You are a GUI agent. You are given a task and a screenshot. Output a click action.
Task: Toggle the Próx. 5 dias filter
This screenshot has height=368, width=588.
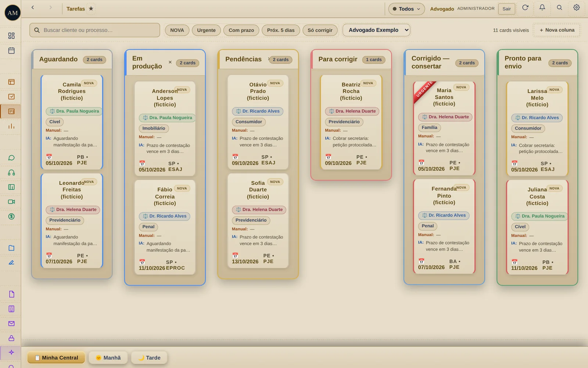281,30
